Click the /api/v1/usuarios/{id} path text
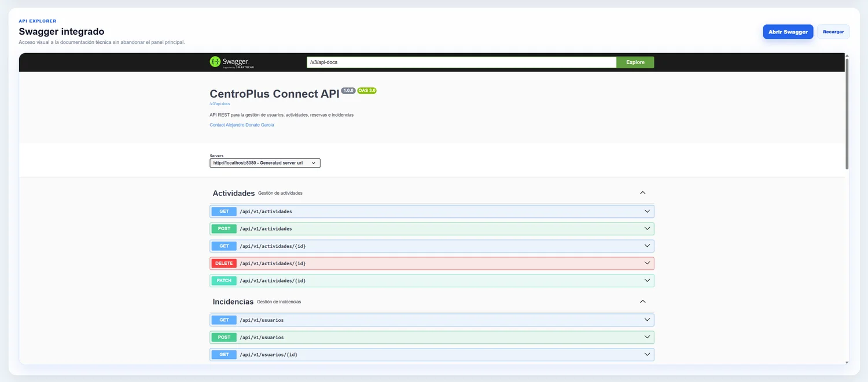The width and height of the screenshot is (868, 382). pos(269,355)
